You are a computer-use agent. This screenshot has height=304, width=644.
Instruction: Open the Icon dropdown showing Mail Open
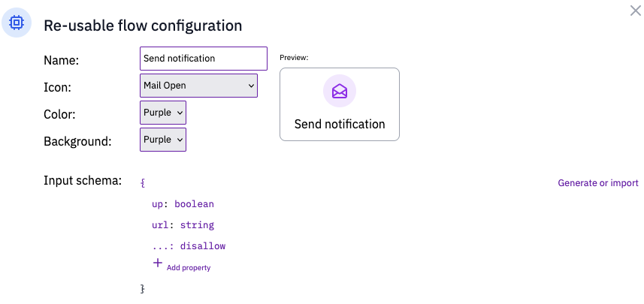click(x=199, y=86)
